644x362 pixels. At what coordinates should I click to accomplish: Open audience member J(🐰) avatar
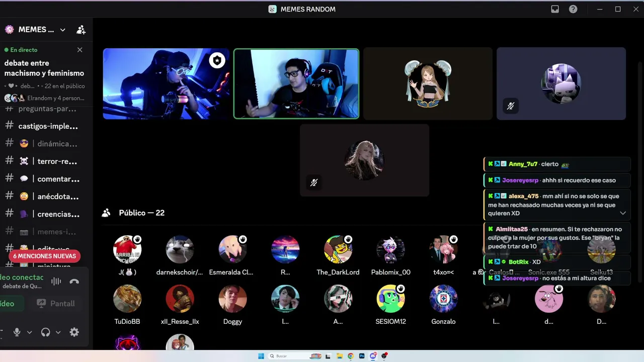coord(127,249)
